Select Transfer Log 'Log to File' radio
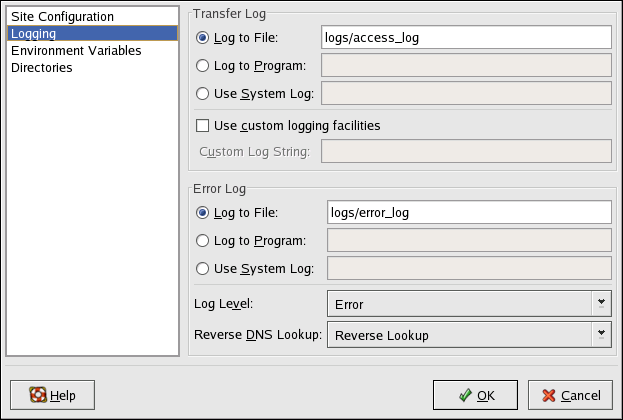 203,38
